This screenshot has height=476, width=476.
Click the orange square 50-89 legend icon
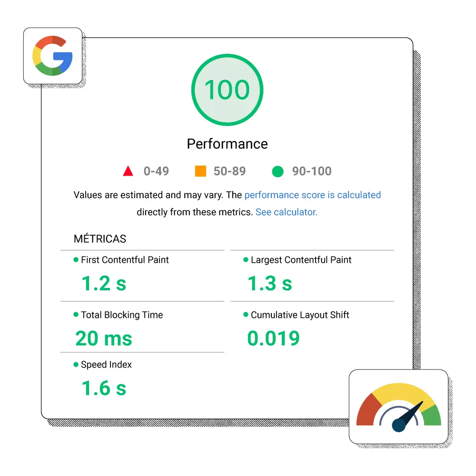pyautogui.click(x=200, y=171)
